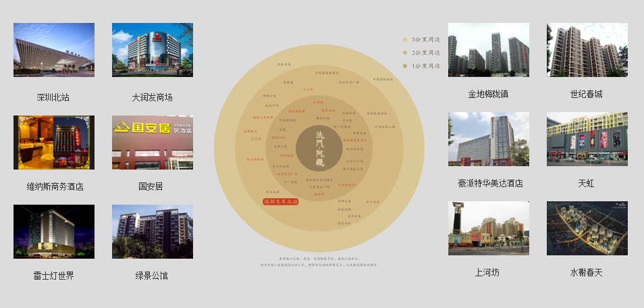
Task: Click the 深圳北站 caption
Action: 53,97
